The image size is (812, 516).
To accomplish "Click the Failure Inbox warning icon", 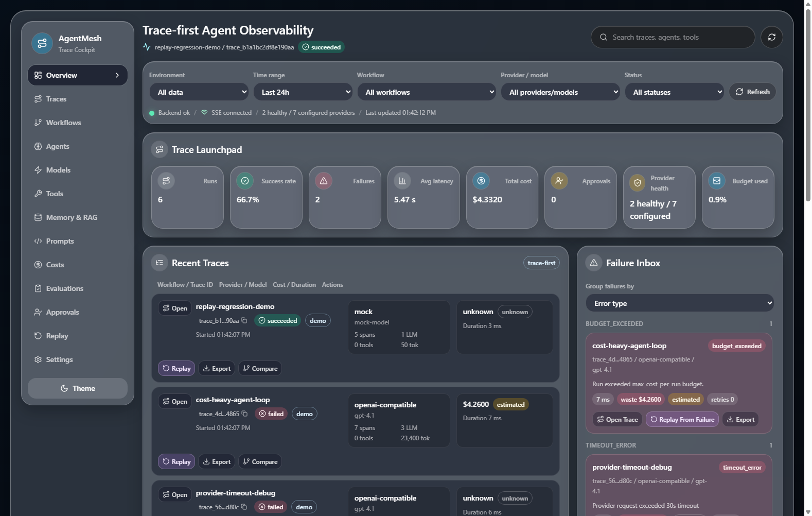I will (x=594, y=263).
